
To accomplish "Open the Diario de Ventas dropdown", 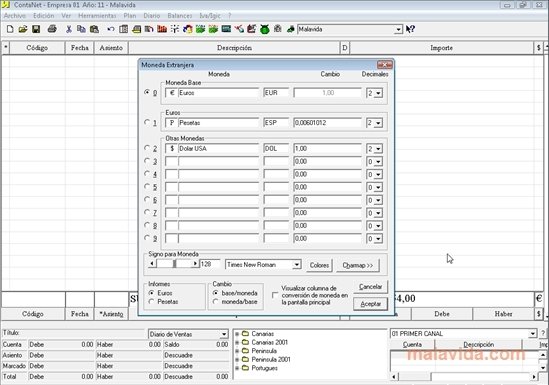I will 224,334.
